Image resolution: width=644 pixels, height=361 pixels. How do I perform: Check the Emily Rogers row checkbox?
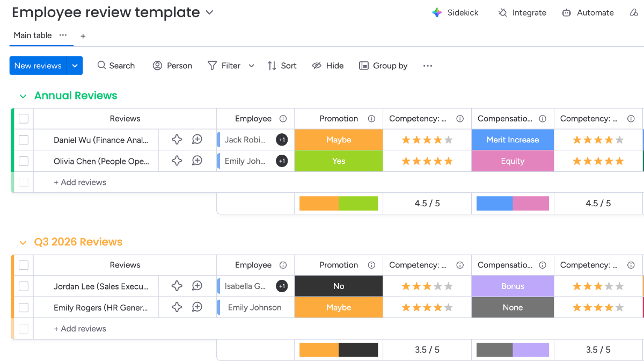point(23,307)
